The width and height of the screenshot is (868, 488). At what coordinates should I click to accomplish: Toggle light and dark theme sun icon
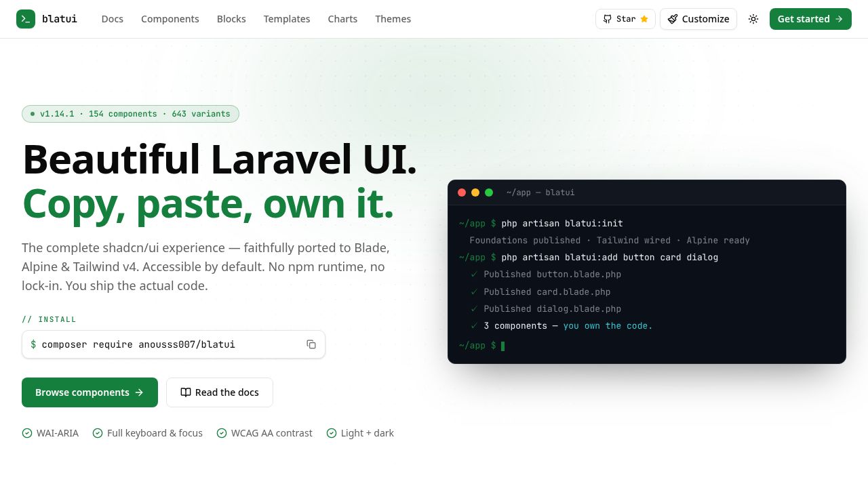coord(753,19)
